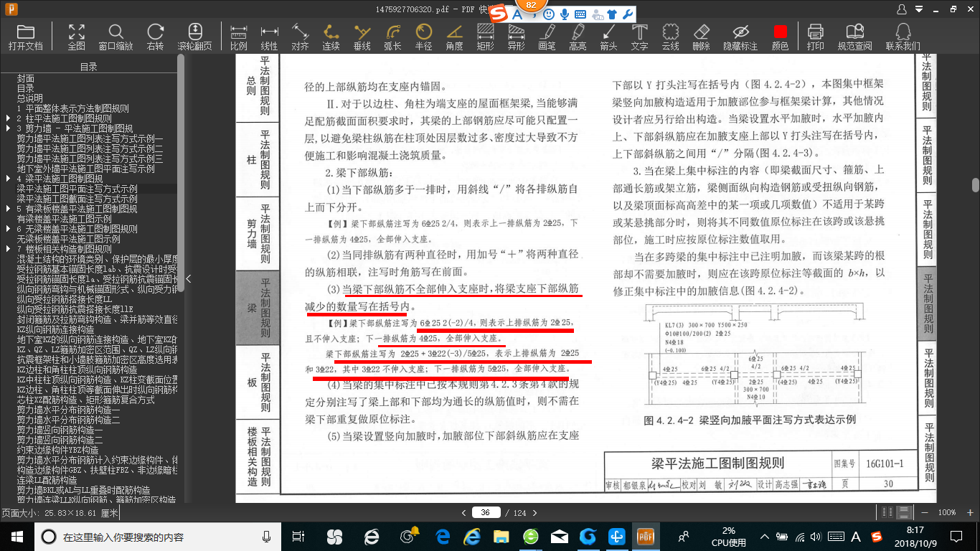Image resolution: width=980 pixels, height=551 pixels.
Task: Select the 角度 angle measure tool
Action: (x=454, y=37)
